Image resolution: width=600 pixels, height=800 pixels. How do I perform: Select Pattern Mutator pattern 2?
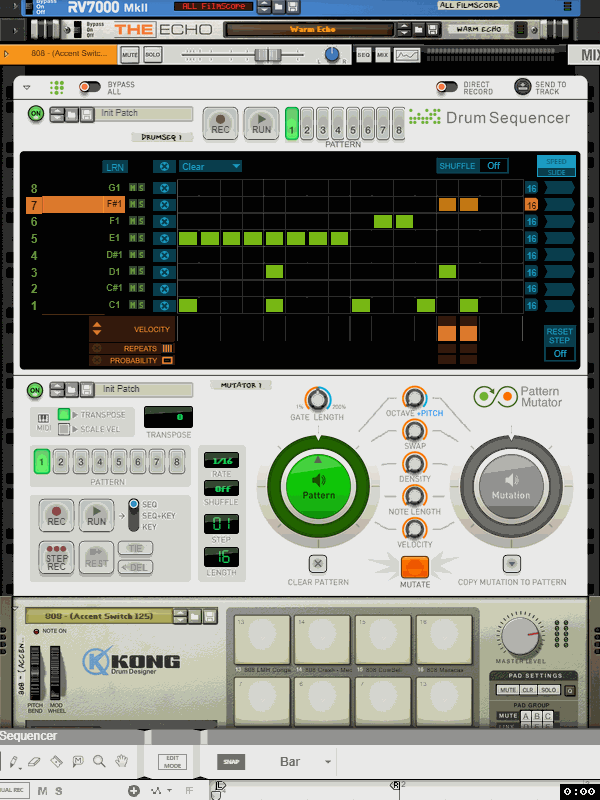click(61, 462)
